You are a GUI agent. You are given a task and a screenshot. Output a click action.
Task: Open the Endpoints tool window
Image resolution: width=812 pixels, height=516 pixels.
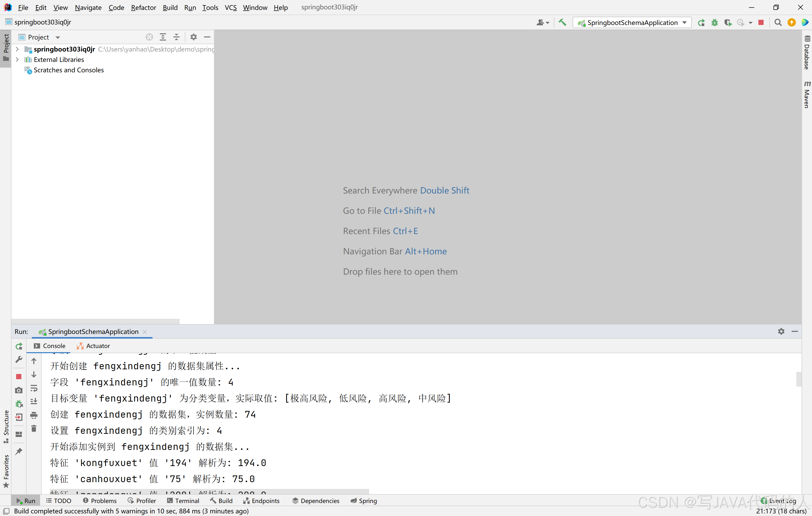click(x=261, y=501)
